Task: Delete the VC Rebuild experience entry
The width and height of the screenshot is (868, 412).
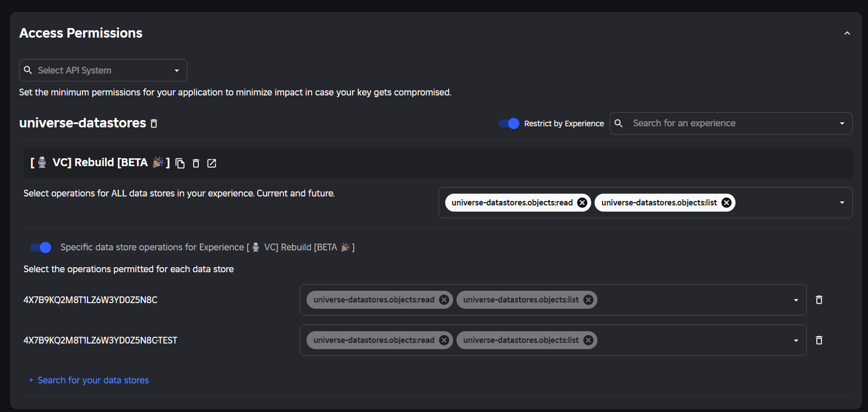Action: [196, 163]
